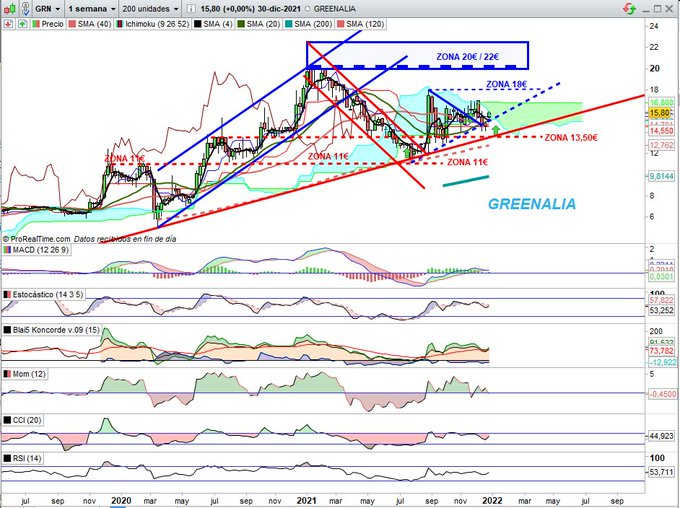This screenshot has width=680, height=508.
Task: Click the Estocástico (14 3 5) panel icon
Action: (x=7, y=295)
